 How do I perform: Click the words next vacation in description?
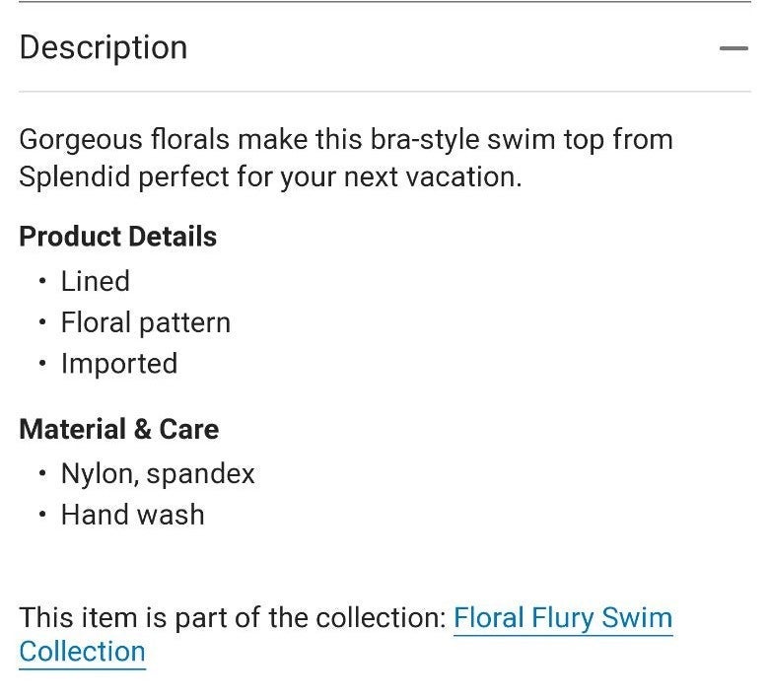432,176
